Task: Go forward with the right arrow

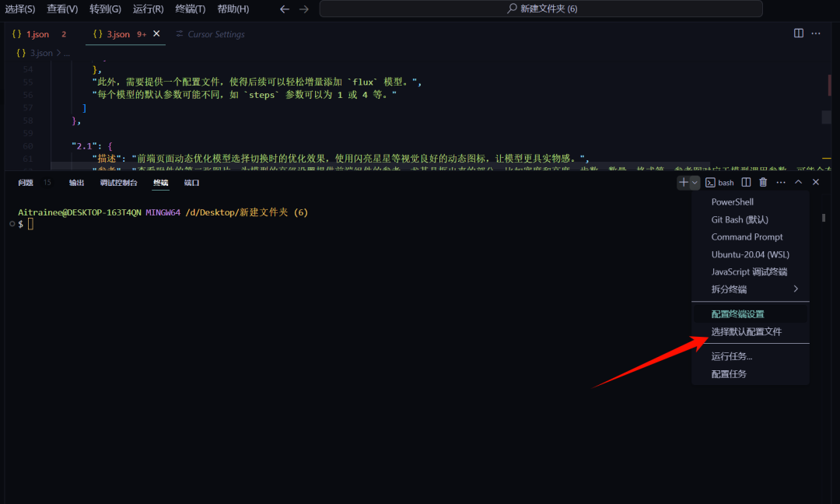Action: [304, 9]
